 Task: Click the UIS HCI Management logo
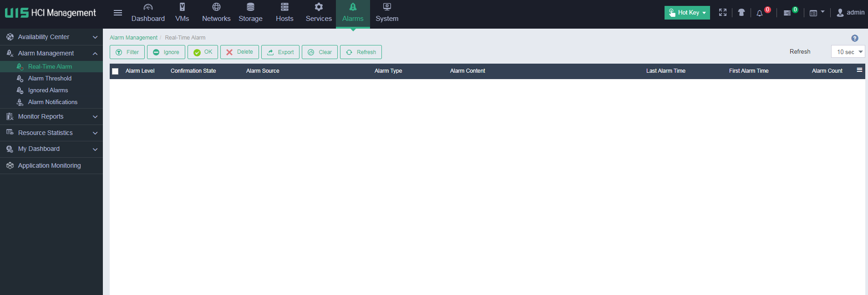51,13
